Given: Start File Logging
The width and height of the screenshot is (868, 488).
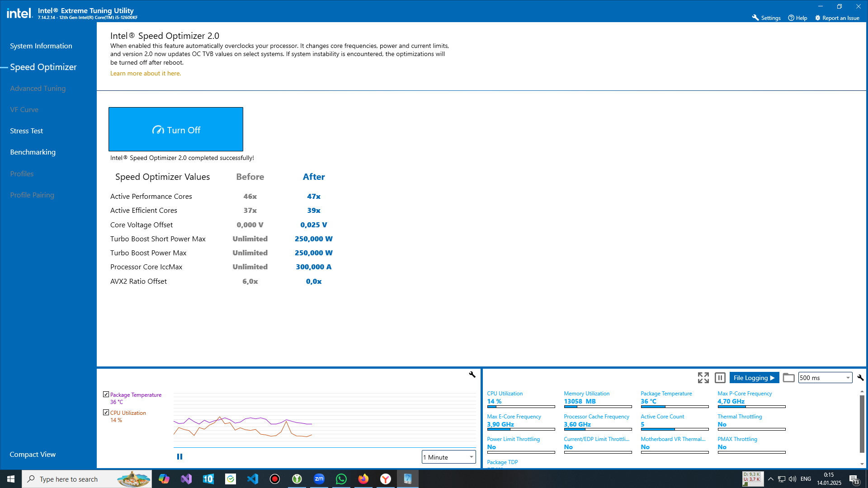Looking at the screenshot, I should tap(754, 378).
